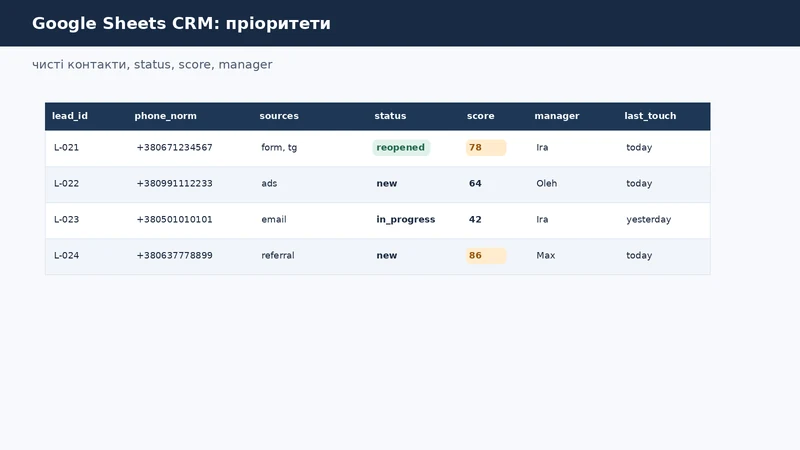Image resolution: width=800 pixels, height=450 pixels.
Task: Click the score value 42
Action: coord(475,219)
